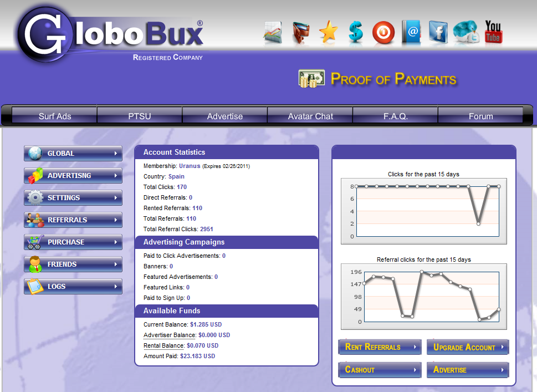The height and width of the screenshot is (392, 537).
Task: Open the F.A.Q. tab
Action: [x=396, y=116]
